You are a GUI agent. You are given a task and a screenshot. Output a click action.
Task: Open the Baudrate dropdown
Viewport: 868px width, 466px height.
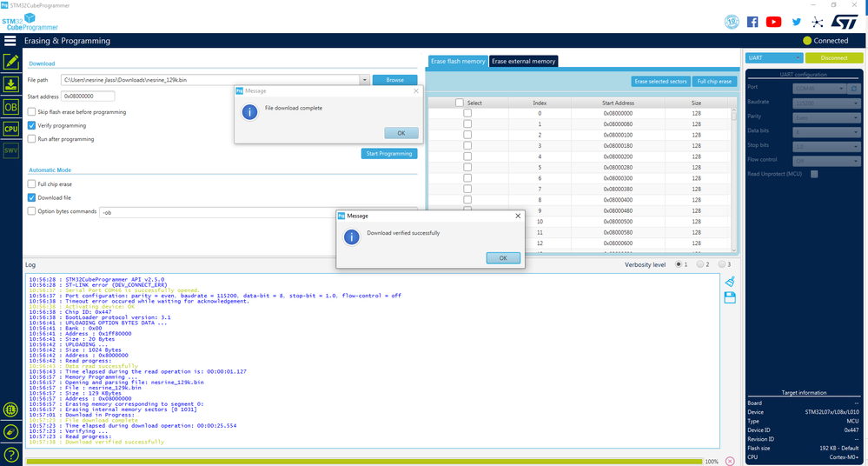[x=826, y=103]
